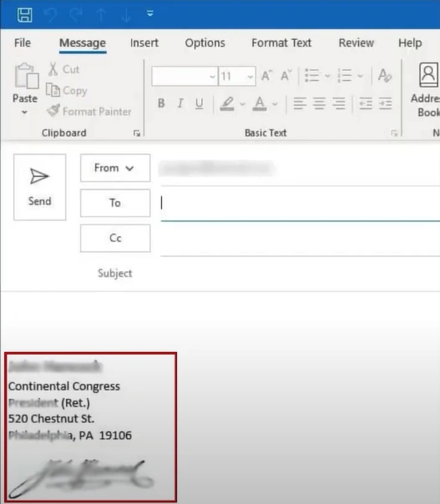The width and height of the screenshot is (440, 504).
Task: Expand the From account dropdown
Action: 115,168
